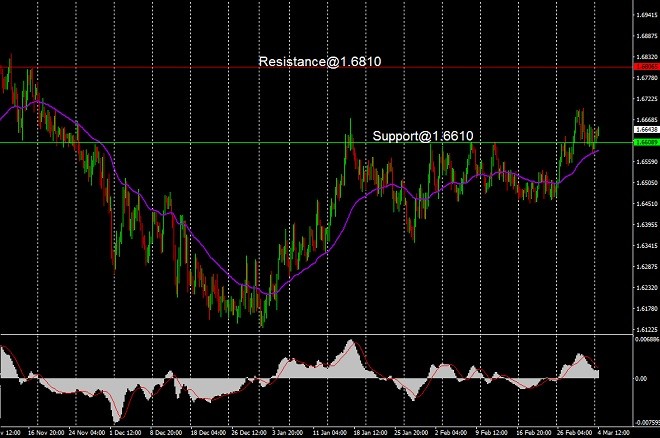Viewport: 660px width, 438px height.
Task: Click the 1.62320 price axis label
Action: pyautogui.click(x=647, y=288)
